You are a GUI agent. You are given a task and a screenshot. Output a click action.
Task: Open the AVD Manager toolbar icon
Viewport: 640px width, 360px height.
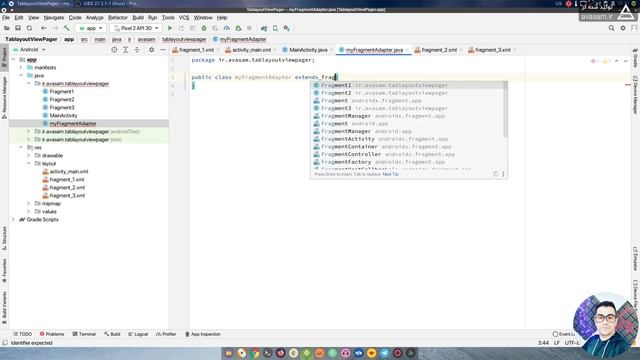(x=275, y=28)
